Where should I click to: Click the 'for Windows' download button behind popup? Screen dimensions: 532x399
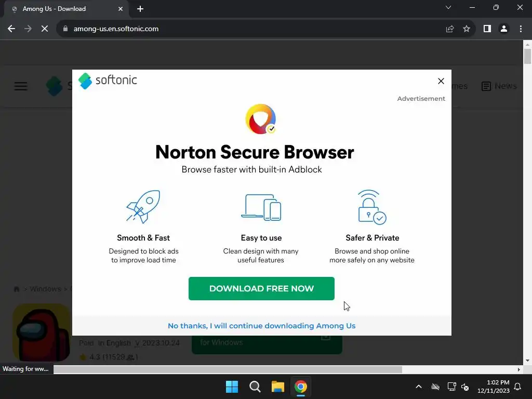267,344
